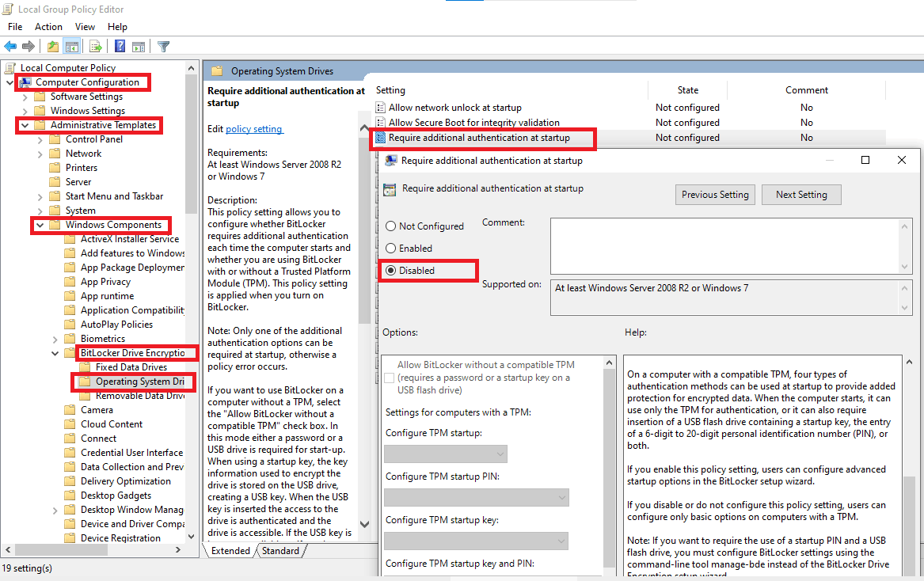Click policy icon beside Allow Secure Boot for integrity validation
Screen dimensions: 924x581
point(381,123)
